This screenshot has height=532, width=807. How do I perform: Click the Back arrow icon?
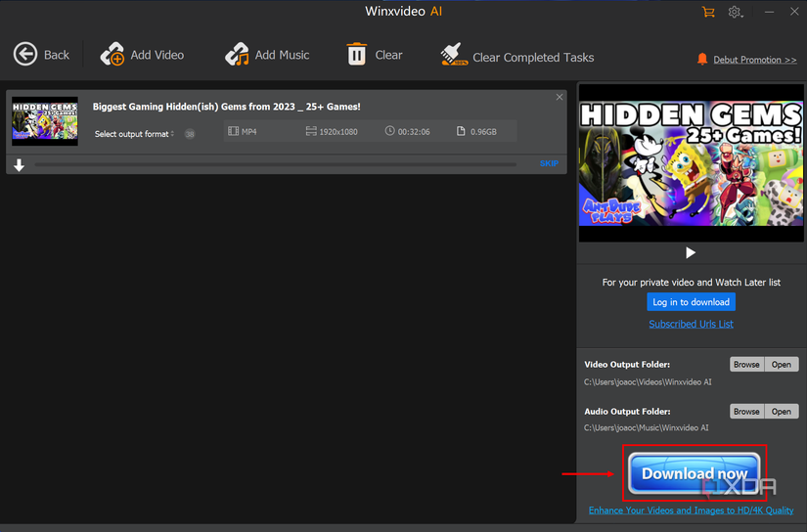pyautogui.click(x=25, y=54)
